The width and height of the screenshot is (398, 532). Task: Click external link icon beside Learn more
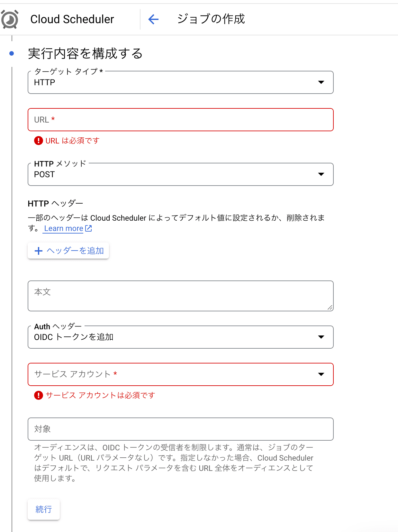88,228
